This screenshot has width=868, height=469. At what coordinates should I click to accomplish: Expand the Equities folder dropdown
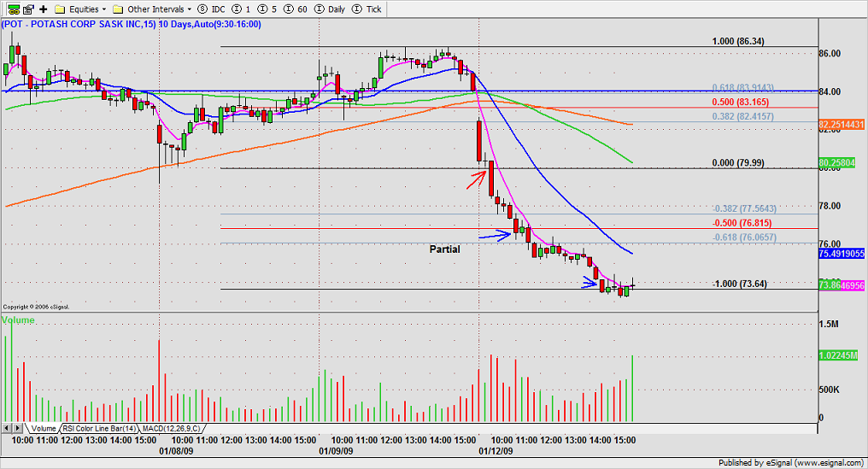81,9
